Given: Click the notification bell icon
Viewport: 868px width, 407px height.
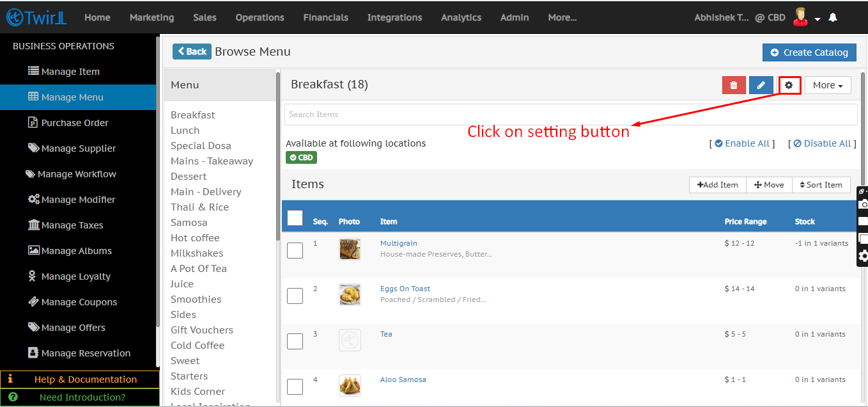Looking at the screenshot, I should tap(832, 18).
